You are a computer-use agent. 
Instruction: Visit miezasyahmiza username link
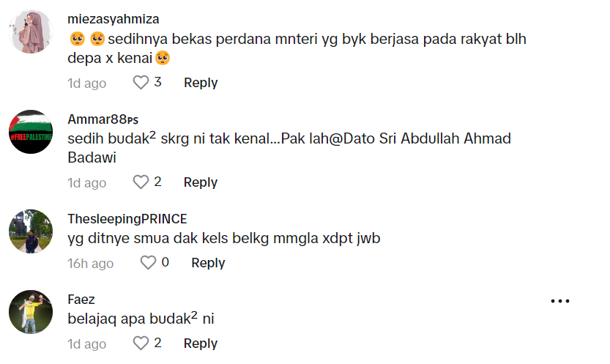click(113, 19)
